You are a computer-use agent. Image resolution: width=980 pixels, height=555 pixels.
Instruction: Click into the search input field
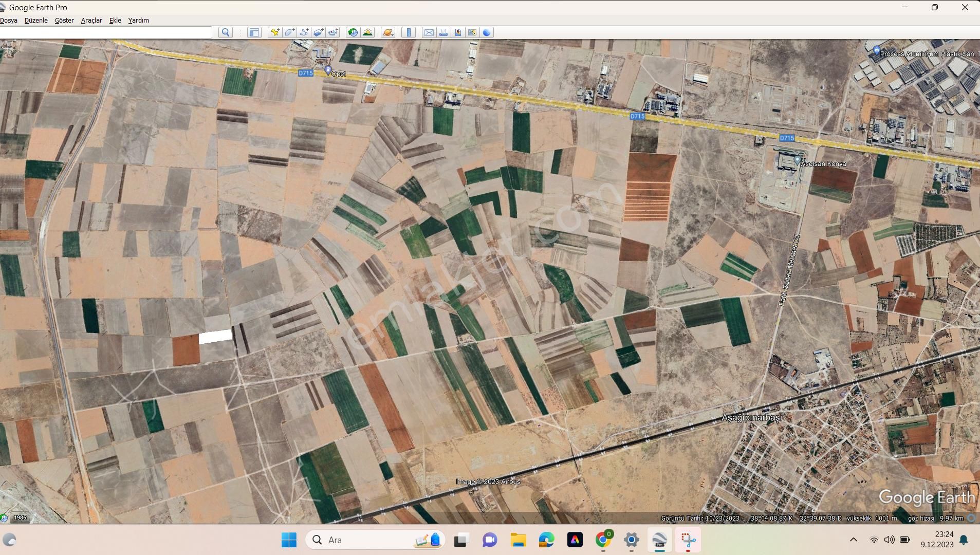pyautogui.click(x=105, y=32)
